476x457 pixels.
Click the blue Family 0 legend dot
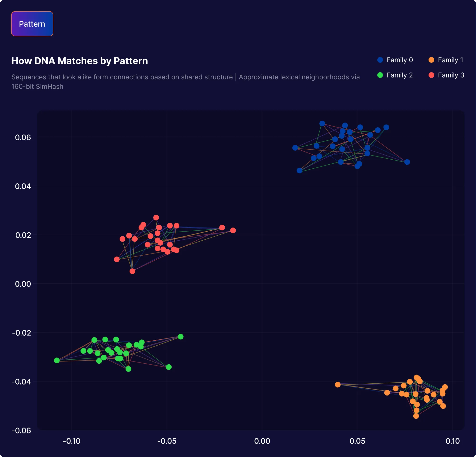click(380, 60)
